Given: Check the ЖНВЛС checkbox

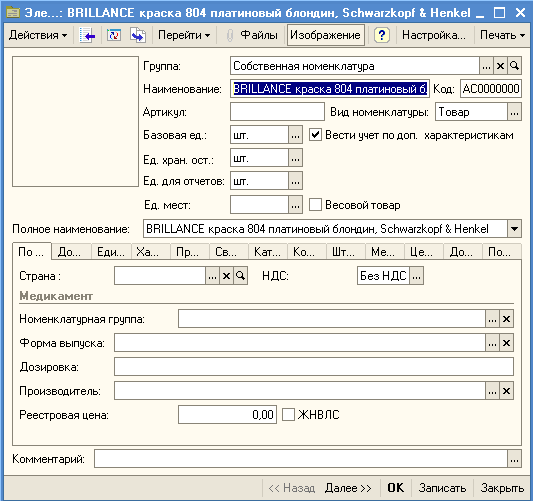Looking at the screenshot, I should (288, 415).
